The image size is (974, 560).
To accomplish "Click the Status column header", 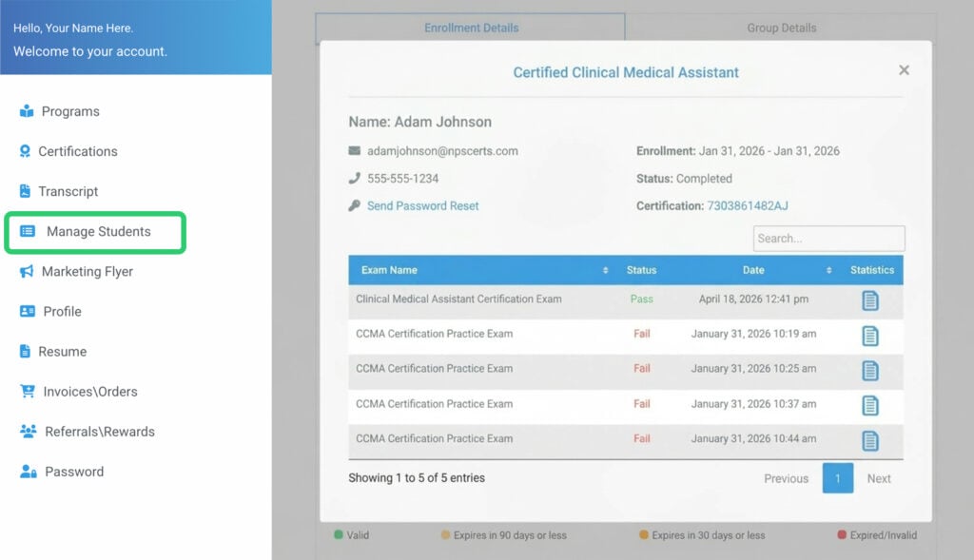I will [x=641, y=270].
